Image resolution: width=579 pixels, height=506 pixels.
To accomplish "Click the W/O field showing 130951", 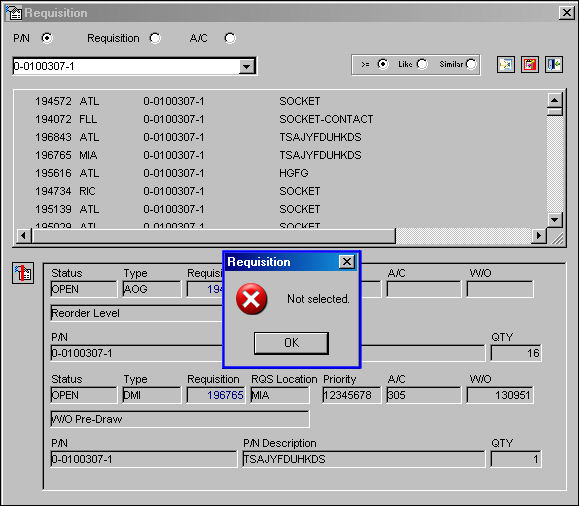I will [500, 395].
